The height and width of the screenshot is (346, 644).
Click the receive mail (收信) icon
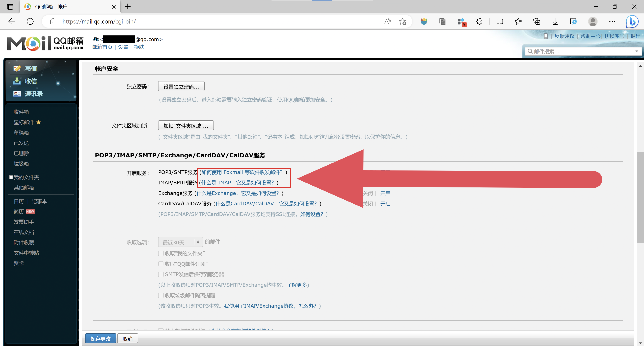coord(17,81)
